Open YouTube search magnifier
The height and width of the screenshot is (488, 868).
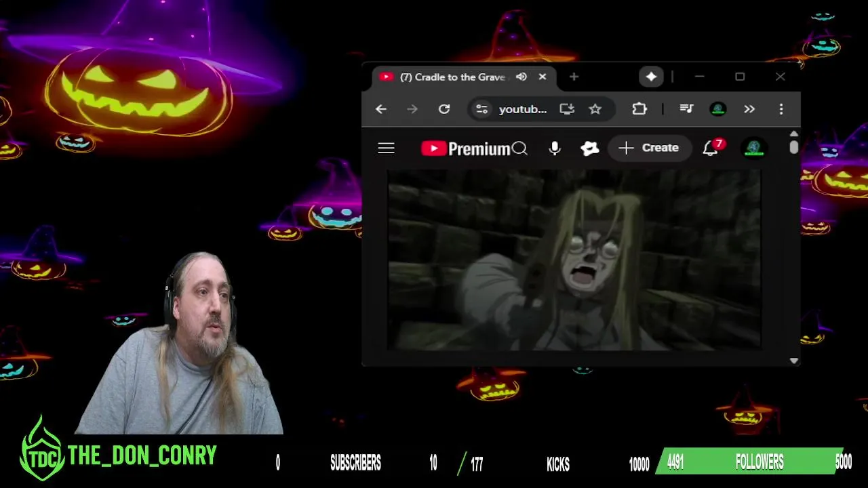pos(520,148)
